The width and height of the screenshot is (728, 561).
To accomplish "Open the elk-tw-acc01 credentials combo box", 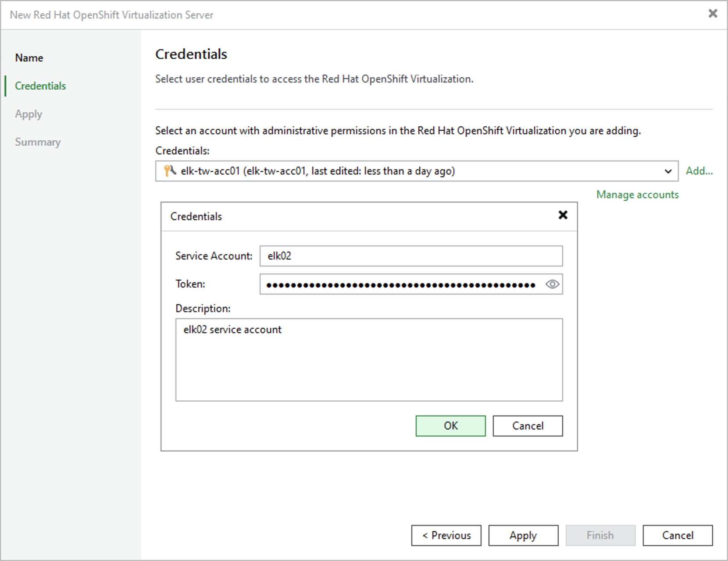I will click(x=417, y=171).
